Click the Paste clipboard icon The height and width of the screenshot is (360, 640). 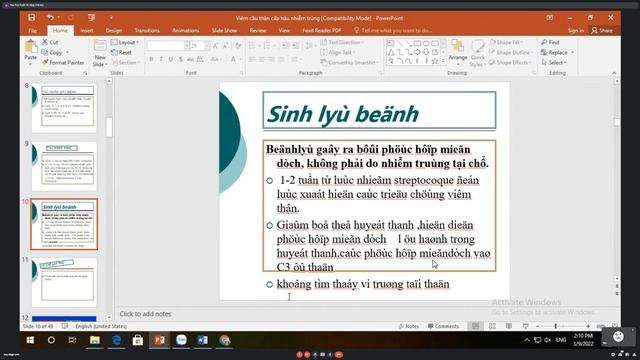pyautogui.click(x=31, y=47)
